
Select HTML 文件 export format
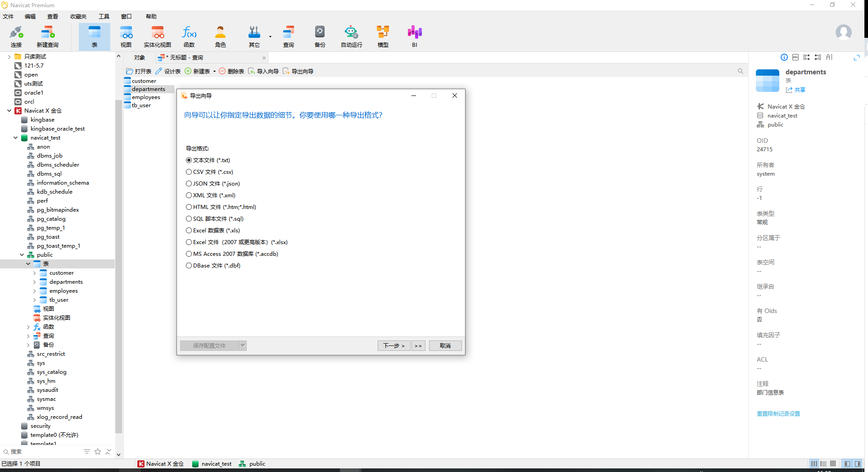click(x=221, y=207)
